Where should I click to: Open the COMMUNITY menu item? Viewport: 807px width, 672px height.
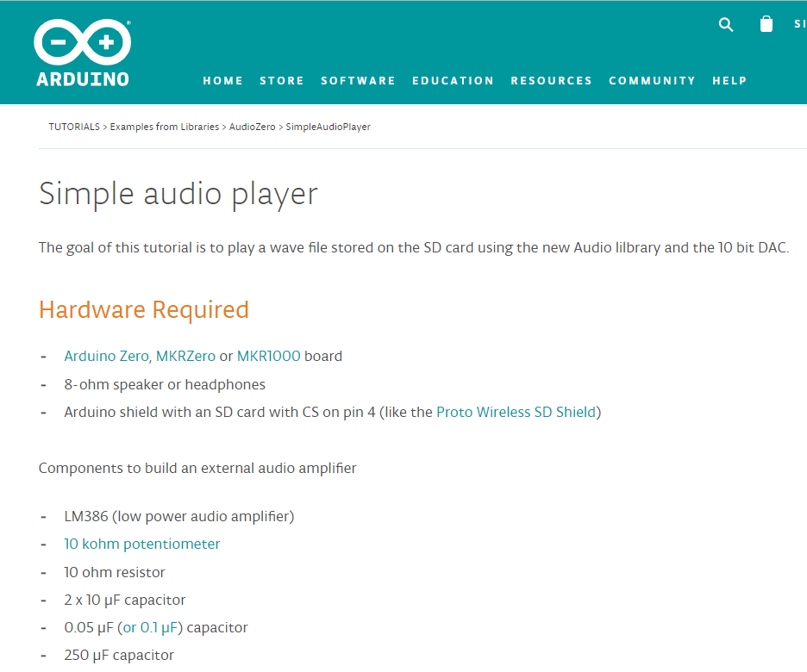pos(652,81)
